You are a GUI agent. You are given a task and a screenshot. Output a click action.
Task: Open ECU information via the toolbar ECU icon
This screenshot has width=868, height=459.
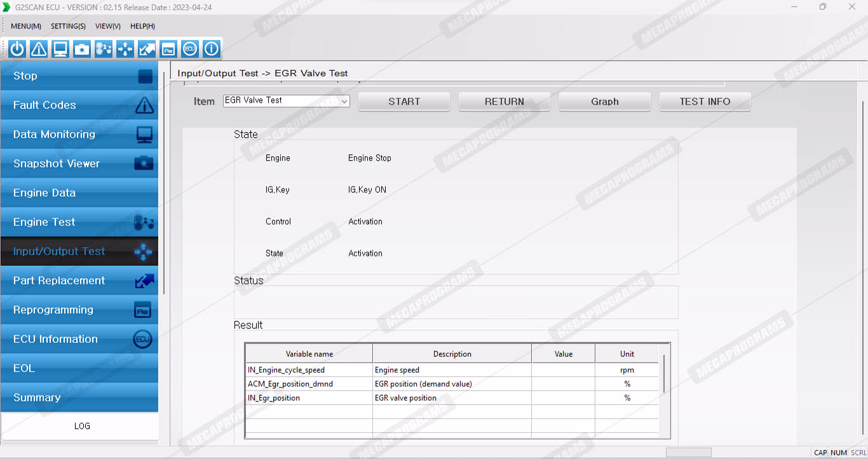190,49
